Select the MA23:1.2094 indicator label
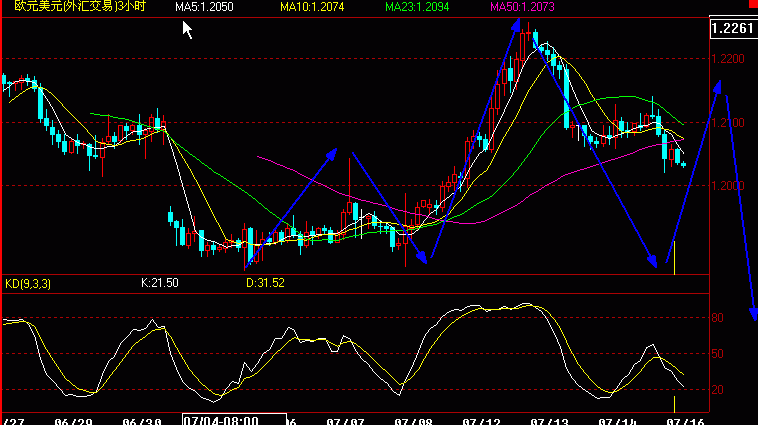 click(x=417, y=7)
